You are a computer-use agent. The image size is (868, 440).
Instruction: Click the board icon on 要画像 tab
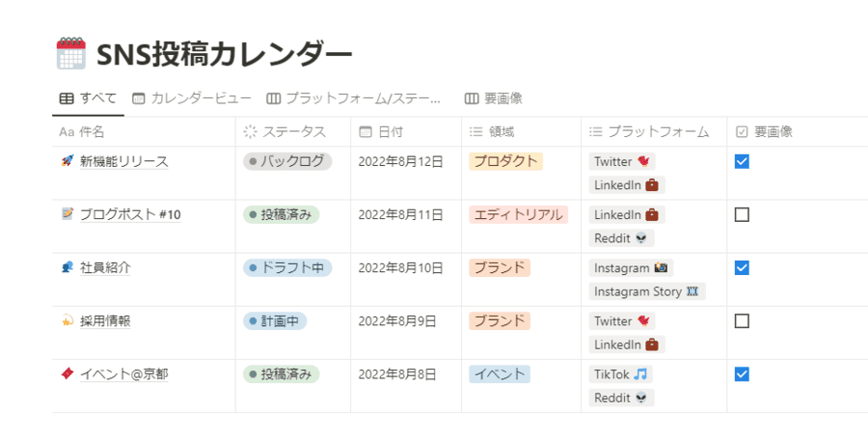(472, 98)
